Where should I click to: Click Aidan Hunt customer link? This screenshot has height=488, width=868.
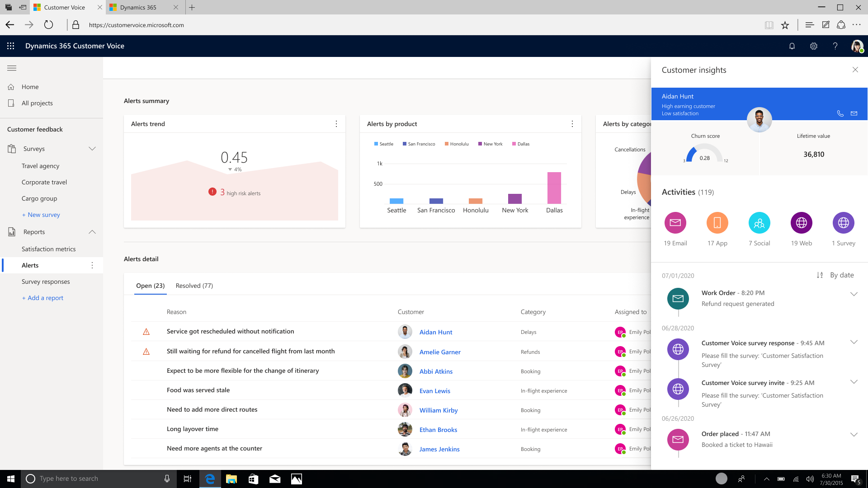click(x=435, y=331)
